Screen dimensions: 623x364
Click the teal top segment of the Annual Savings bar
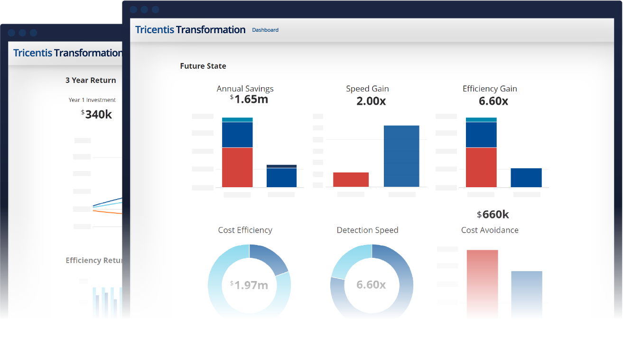click(237, 120)
